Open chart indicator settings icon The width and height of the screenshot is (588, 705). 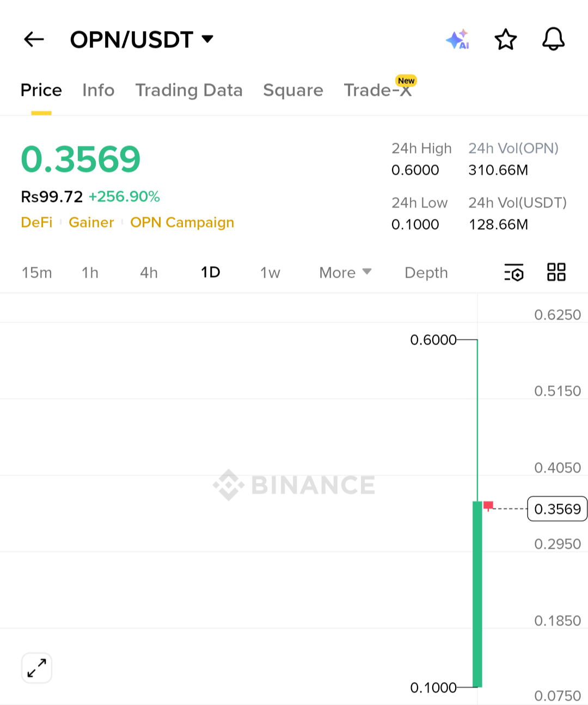coord(513,272)
